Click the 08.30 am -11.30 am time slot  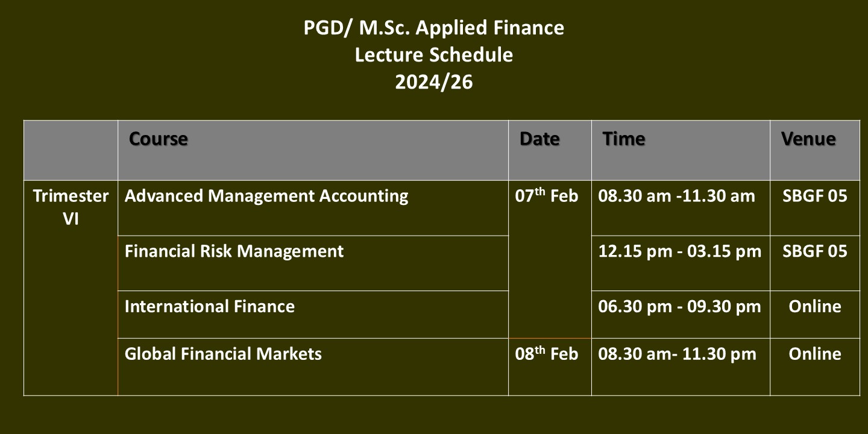(676, 196)
